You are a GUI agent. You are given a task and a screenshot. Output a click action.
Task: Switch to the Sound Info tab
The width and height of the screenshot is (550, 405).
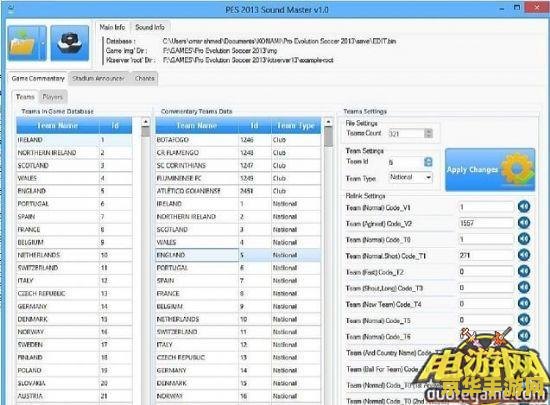coord(150,27)
